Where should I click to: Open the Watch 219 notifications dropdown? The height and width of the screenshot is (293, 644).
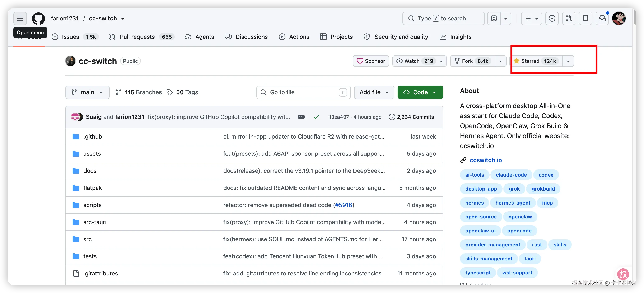tap(419, 61)
